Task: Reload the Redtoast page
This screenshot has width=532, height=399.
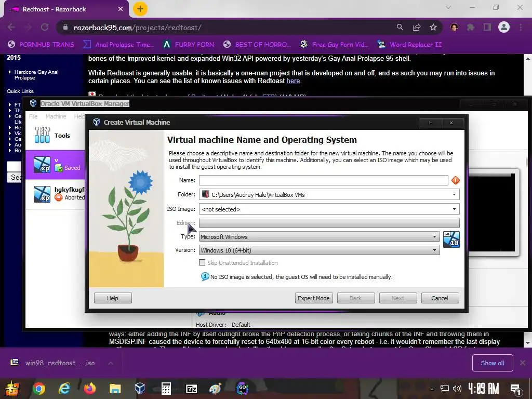Action: pyautogui.click(x=45, y=27)
